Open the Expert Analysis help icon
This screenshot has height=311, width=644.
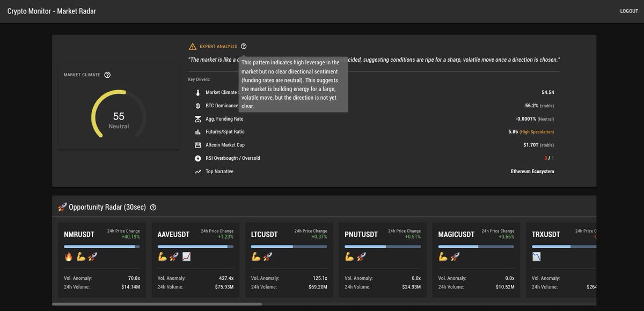pos(244,46)
